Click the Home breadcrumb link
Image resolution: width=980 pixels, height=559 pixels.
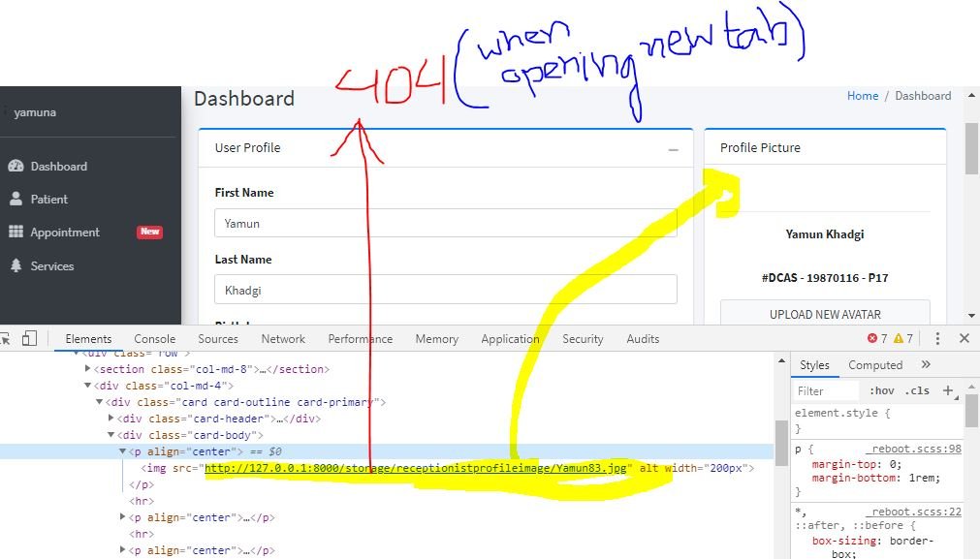pos(863,96)
